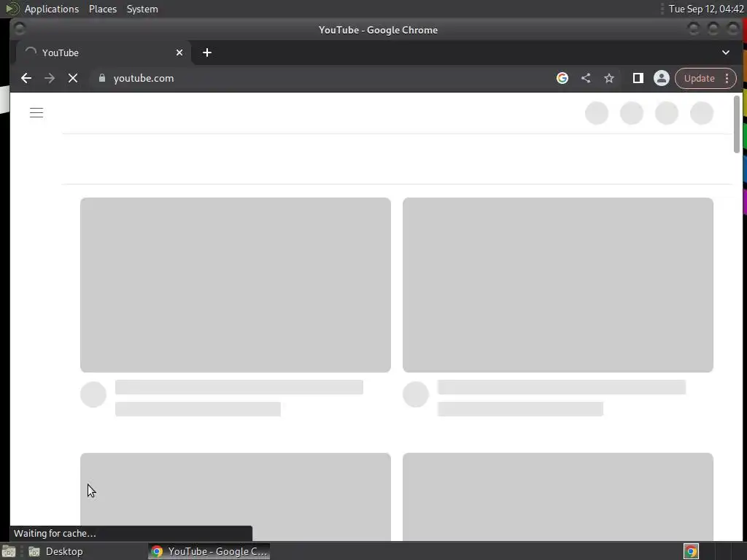The width and height of the screenshot is (747, 560).
Task: Click the clock showing Tue Sep 12
Action: tap(706, 9)
